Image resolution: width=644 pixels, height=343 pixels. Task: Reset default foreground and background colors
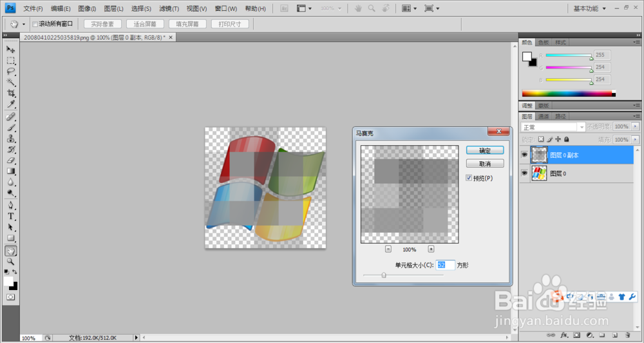(6, 272)
